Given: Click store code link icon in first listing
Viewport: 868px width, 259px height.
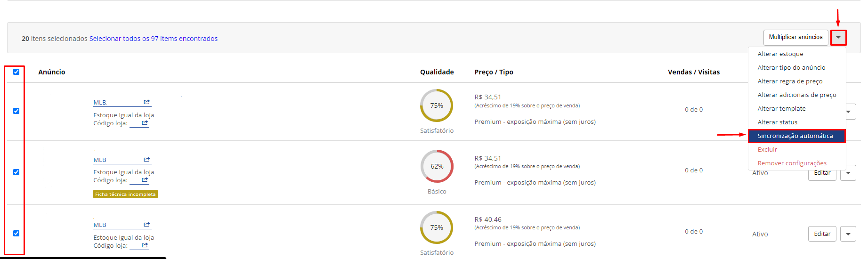Looking at the screenshot, I should coord(145,122).
